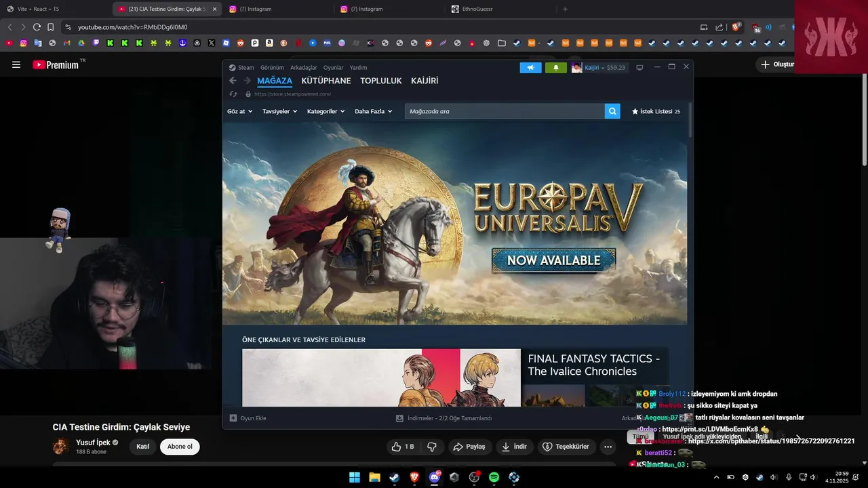This screenshot has width=868, height=488.
Task: Expand the Daha Fazla dropdown
Action: 373,111
